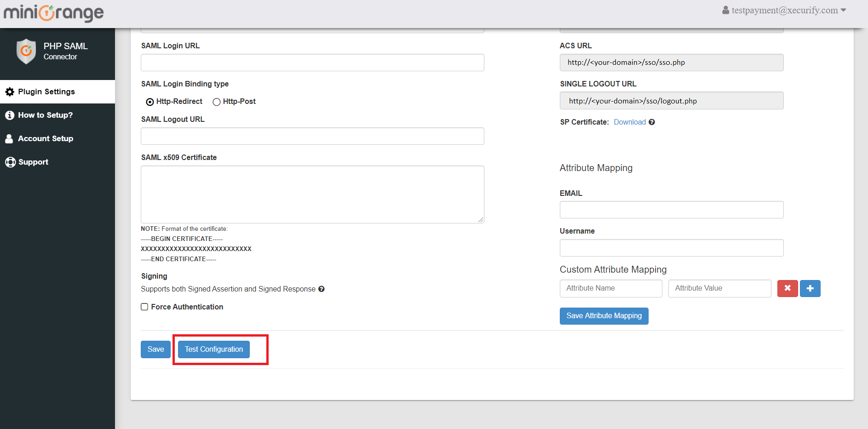
Task: Download the SP Certificate
Action: [630, 122]
